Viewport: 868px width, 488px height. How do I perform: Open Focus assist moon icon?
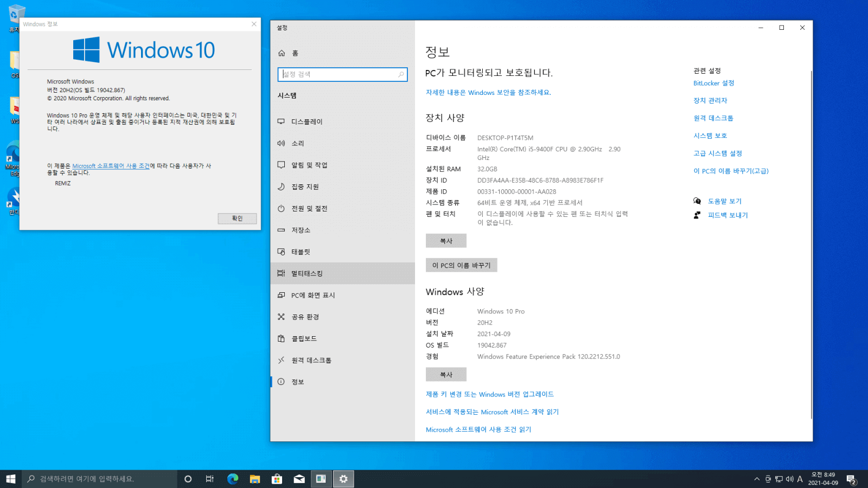(281, 187)
